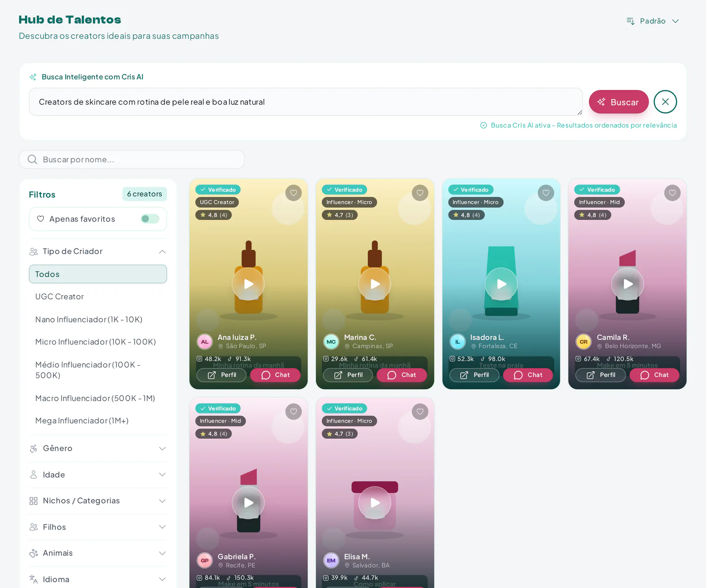Viewport: 706px width, 588px height.
Task: Favorite Ana luiza P.'s card with heart icon
Action: coord(293,193)
